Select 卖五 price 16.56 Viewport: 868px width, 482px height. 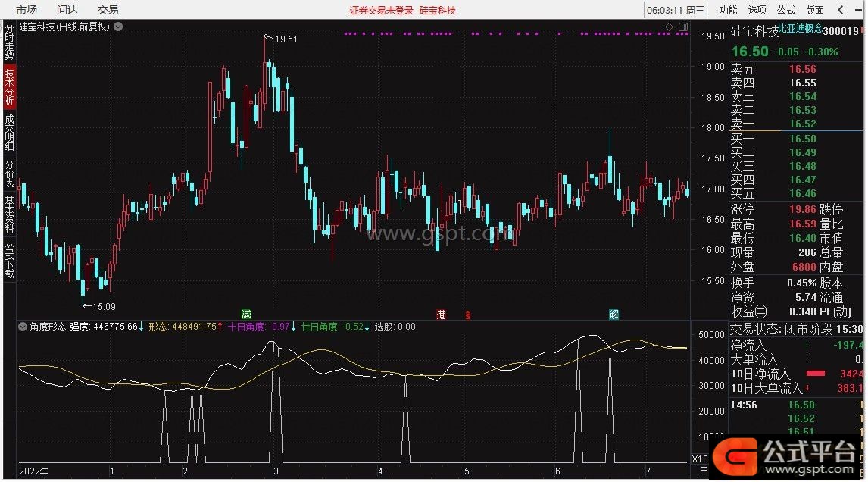click(803, 69)
